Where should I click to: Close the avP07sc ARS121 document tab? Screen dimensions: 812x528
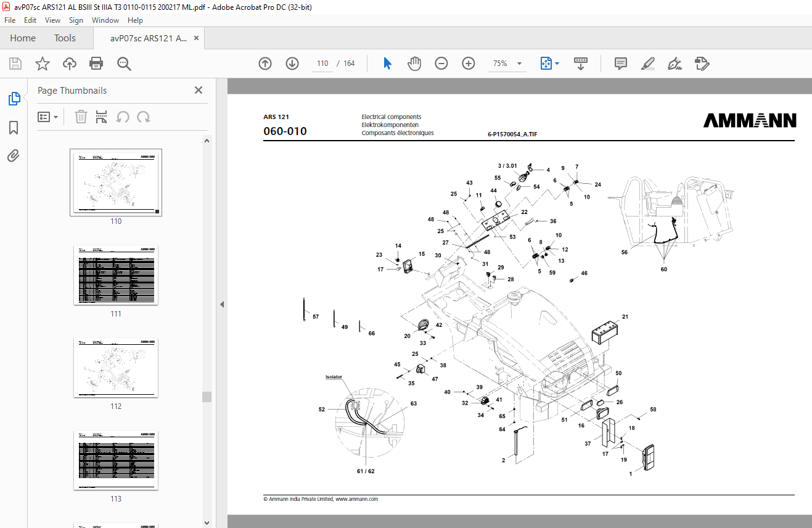click(197, 38)
